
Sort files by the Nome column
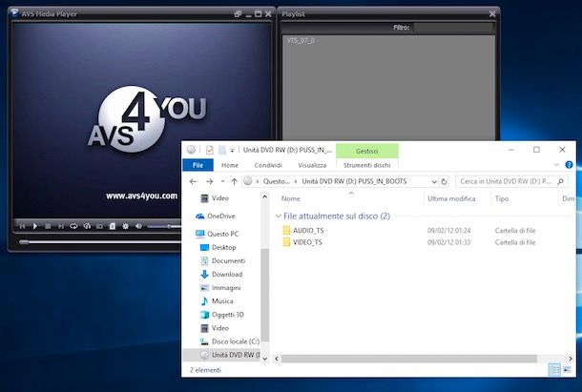click(x=291, y=198)
